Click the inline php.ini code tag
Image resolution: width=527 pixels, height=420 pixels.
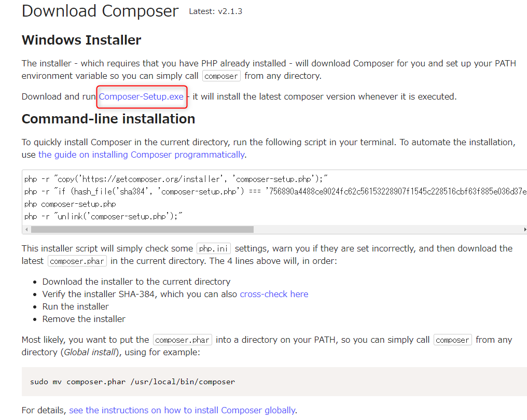point(213,249)
